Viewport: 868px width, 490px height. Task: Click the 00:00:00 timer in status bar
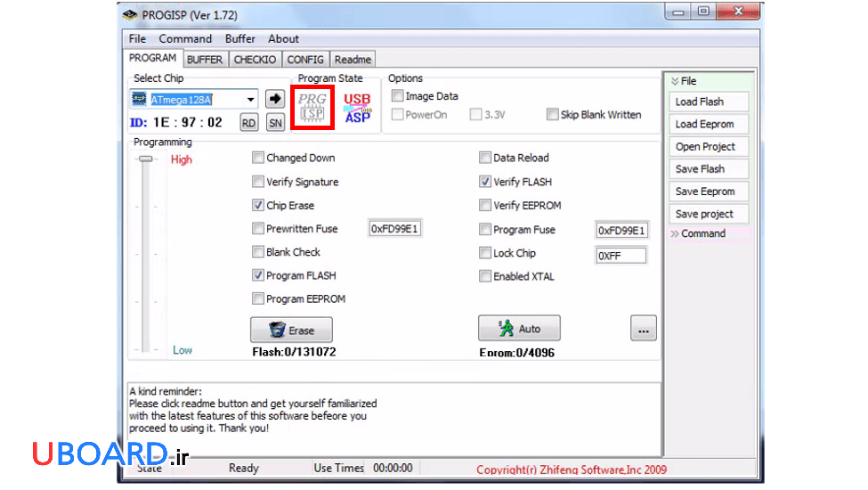[393, 469]
